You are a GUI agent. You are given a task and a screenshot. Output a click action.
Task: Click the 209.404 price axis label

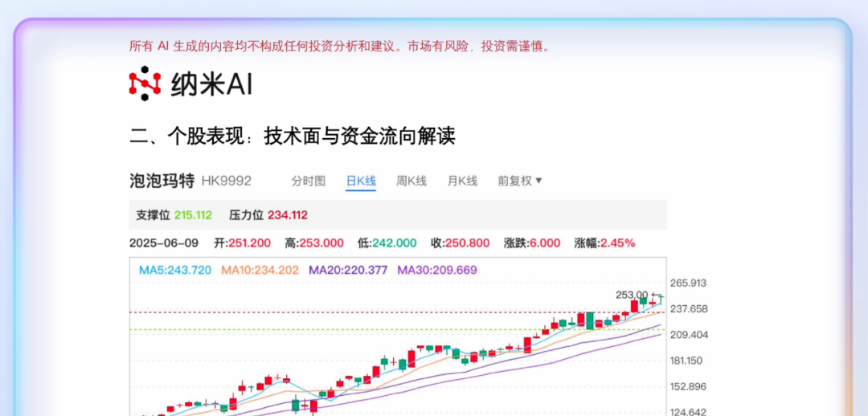point(688,335)
